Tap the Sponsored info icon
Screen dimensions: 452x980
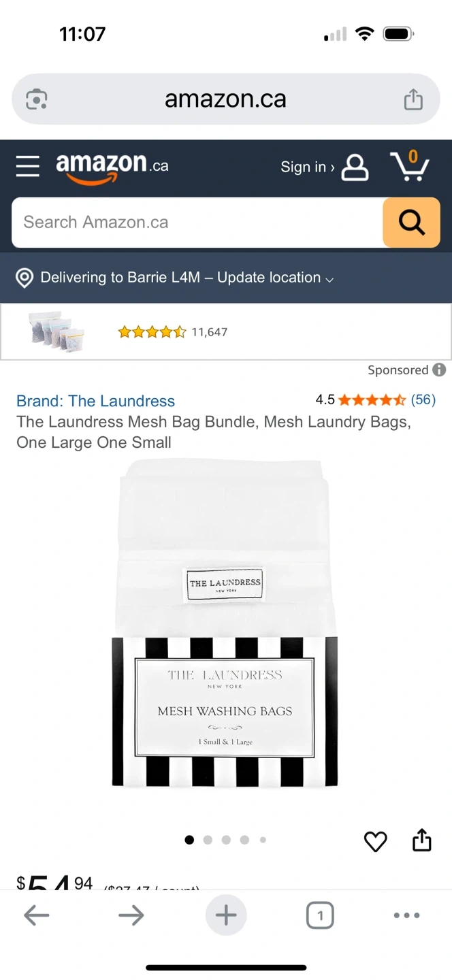coord(440,370)
